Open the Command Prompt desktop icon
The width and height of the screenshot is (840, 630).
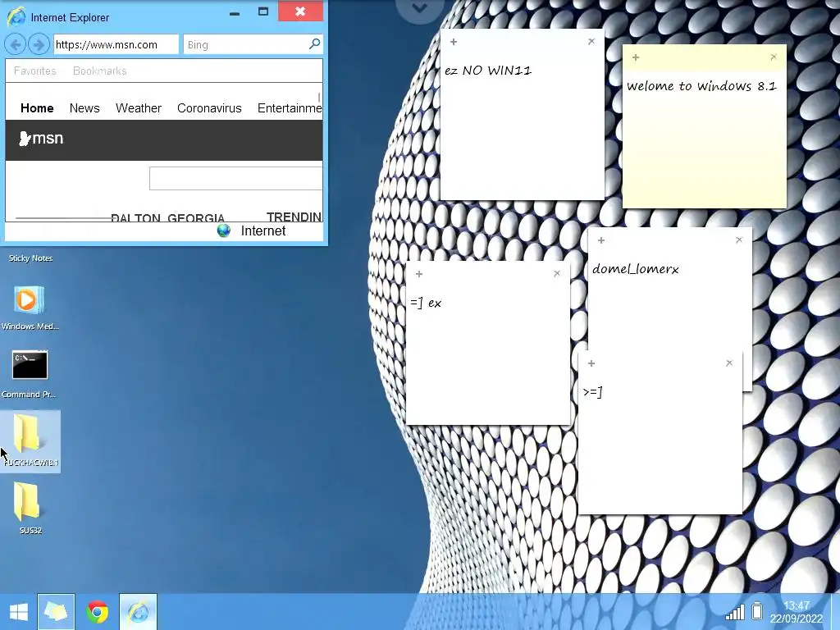pyautogui.click(x=30, y=375)
